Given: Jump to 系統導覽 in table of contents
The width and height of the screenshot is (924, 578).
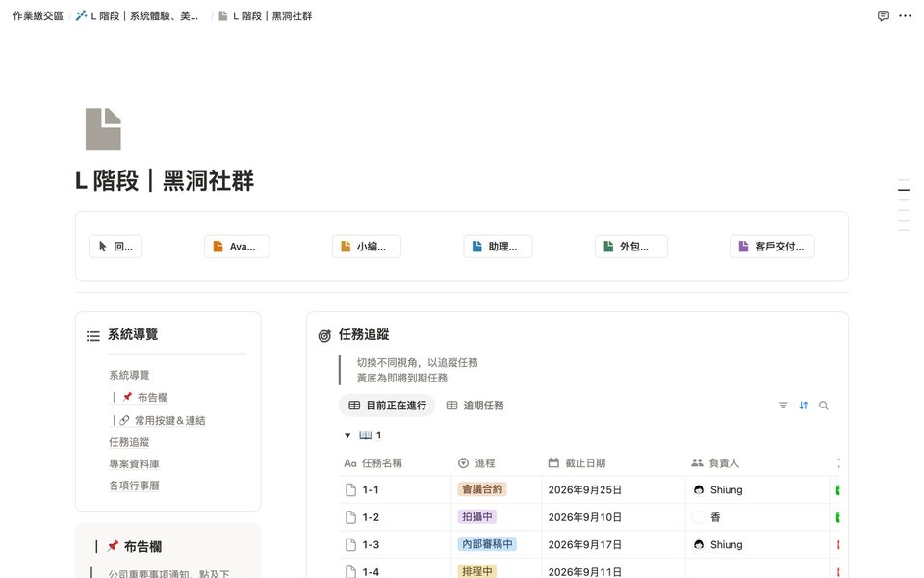Looking at the screenshot, I should click(129, 375).
